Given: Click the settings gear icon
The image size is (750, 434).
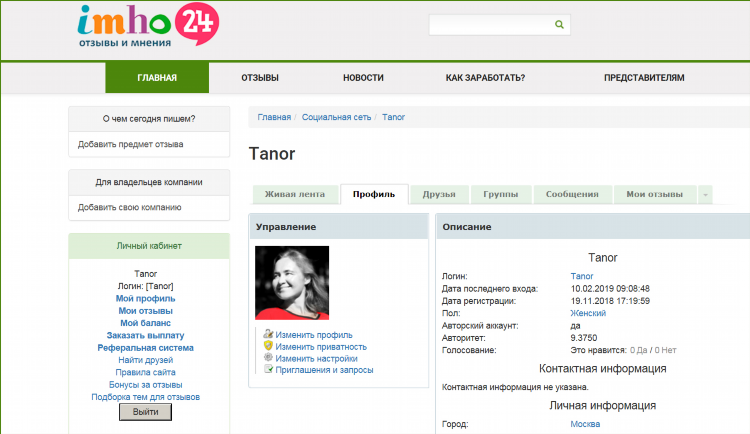Looking at the screenshot, I should coord(268,357).
